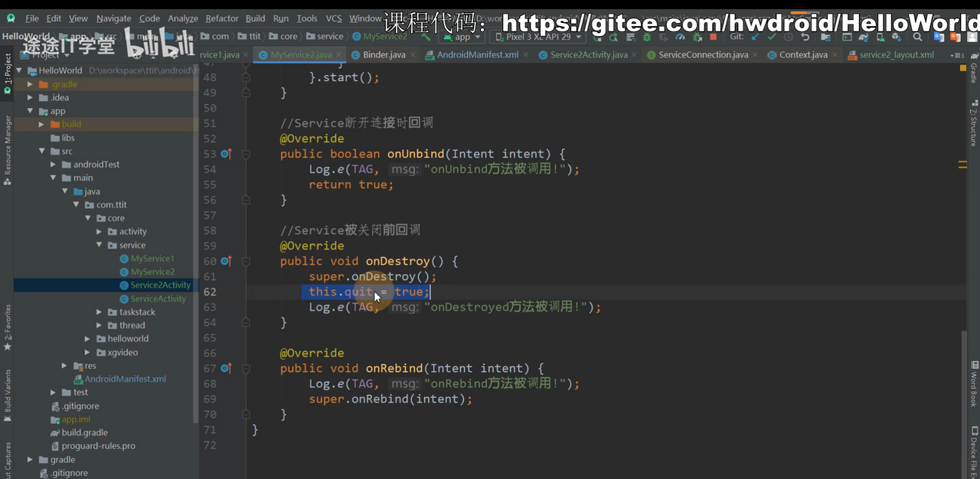Click the Run app toolbar icon
This screenshot has height=479, width=980.
597,36
